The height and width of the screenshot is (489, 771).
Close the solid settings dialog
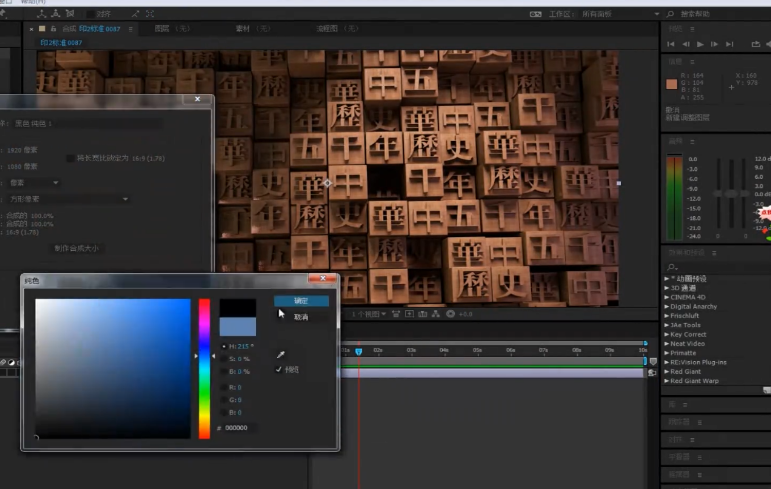(198, 99)
